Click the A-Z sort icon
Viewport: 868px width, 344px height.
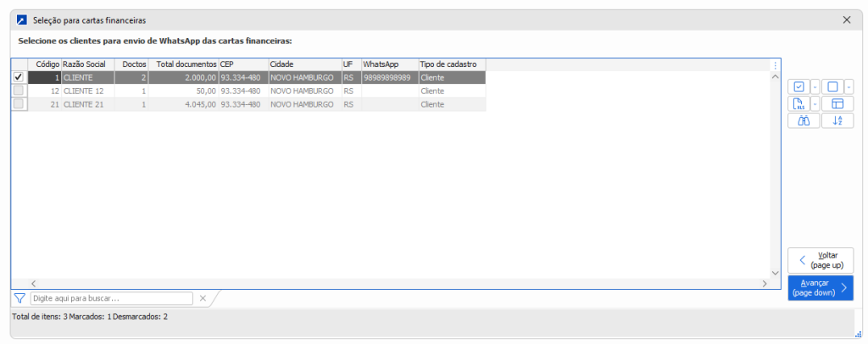click(x=837, y=120)
